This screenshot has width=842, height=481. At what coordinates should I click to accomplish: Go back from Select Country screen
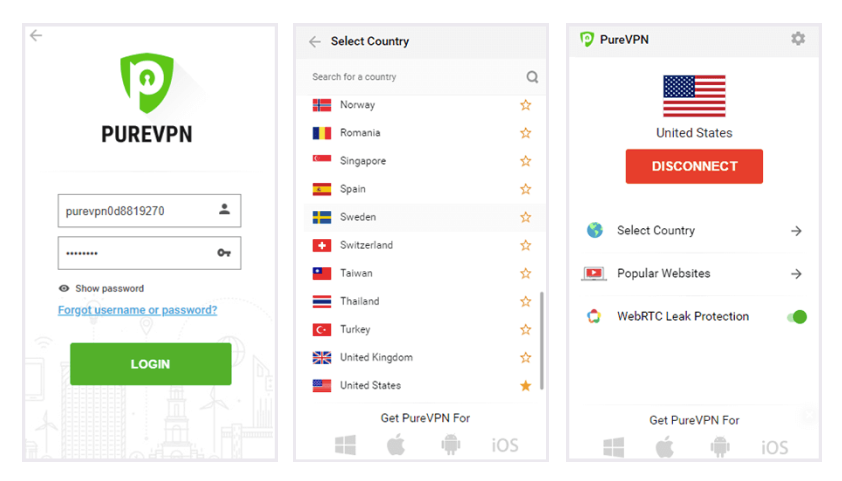point(315,41)
